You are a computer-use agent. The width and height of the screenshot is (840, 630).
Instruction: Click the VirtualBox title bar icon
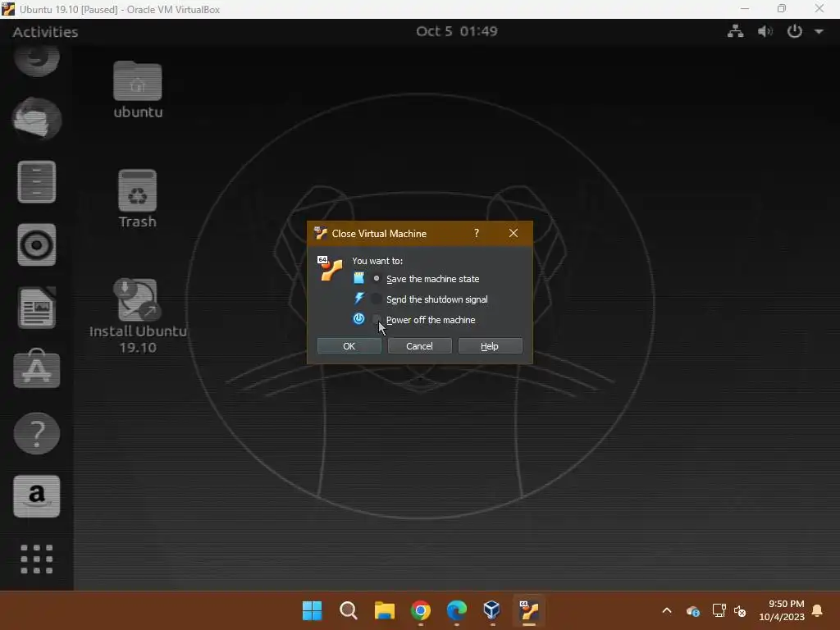coord(8,9)
